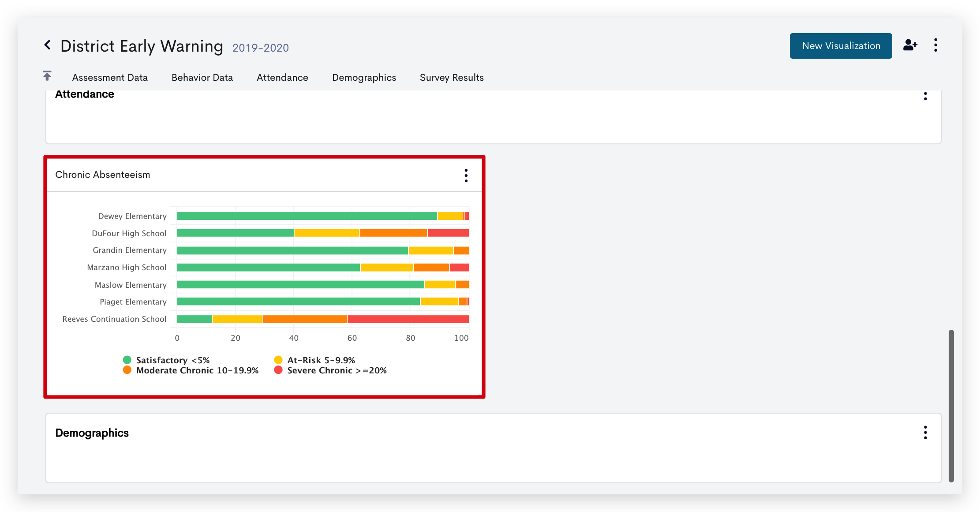Open the add user share icon

point(910,45)
